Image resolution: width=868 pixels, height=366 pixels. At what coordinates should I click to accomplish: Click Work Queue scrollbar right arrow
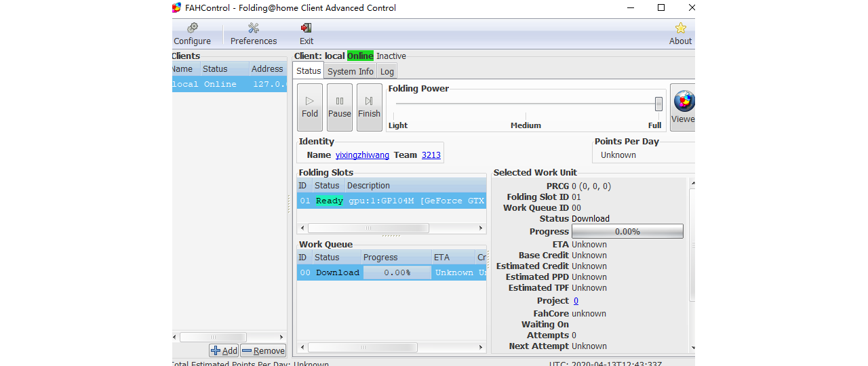click(x=481, y=347)
